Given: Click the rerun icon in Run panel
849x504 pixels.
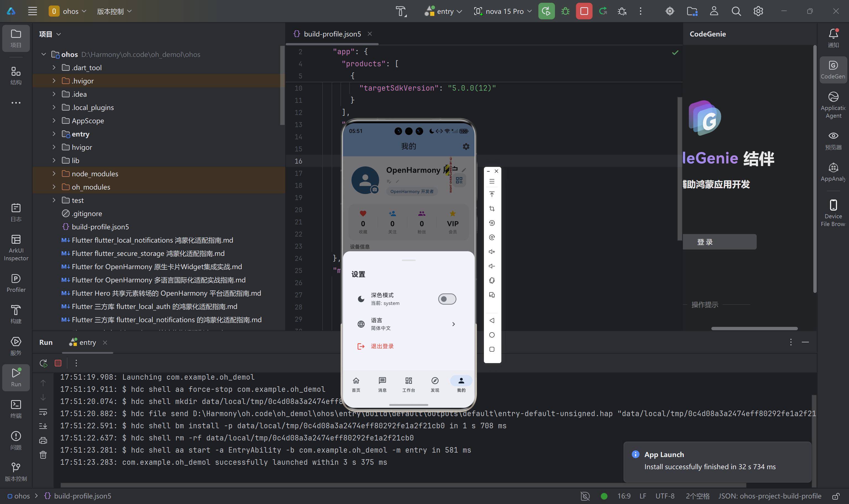Looking at the screenshot, I should [43, 363].
